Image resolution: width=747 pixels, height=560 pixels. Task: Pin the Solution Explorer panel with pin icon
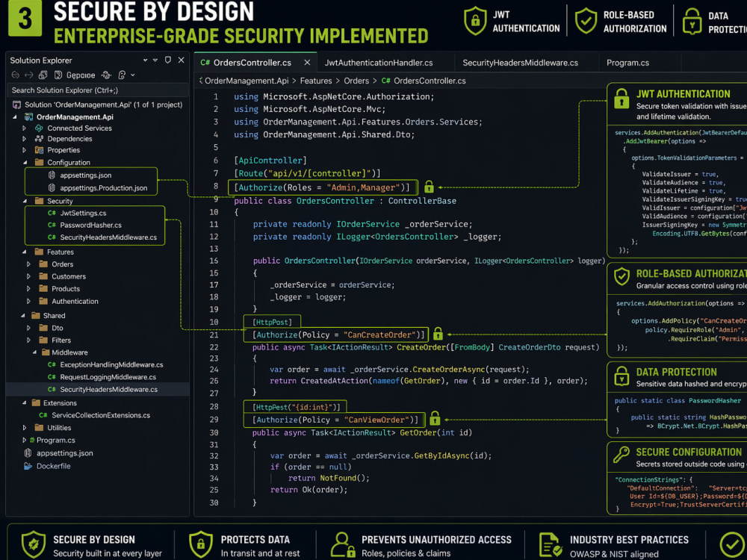point(167,60)
